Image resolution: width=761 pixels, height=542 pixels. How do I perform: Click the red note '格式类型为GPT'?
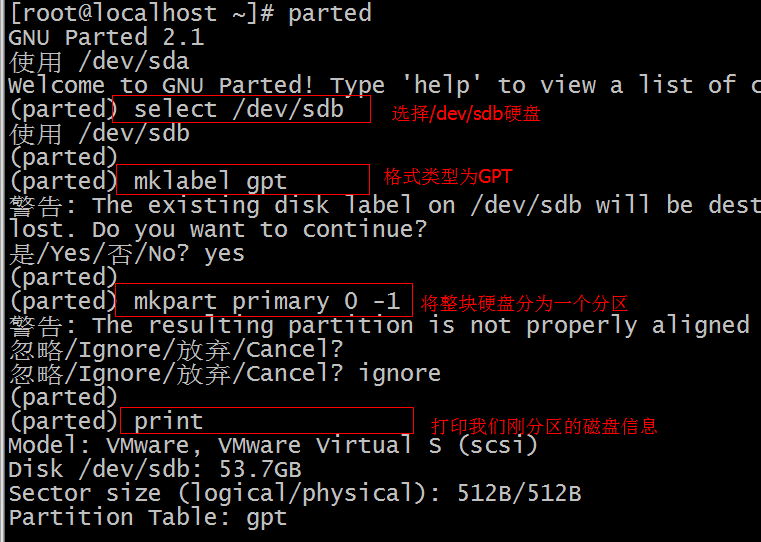pyautogui.click(x=447, y=177)
